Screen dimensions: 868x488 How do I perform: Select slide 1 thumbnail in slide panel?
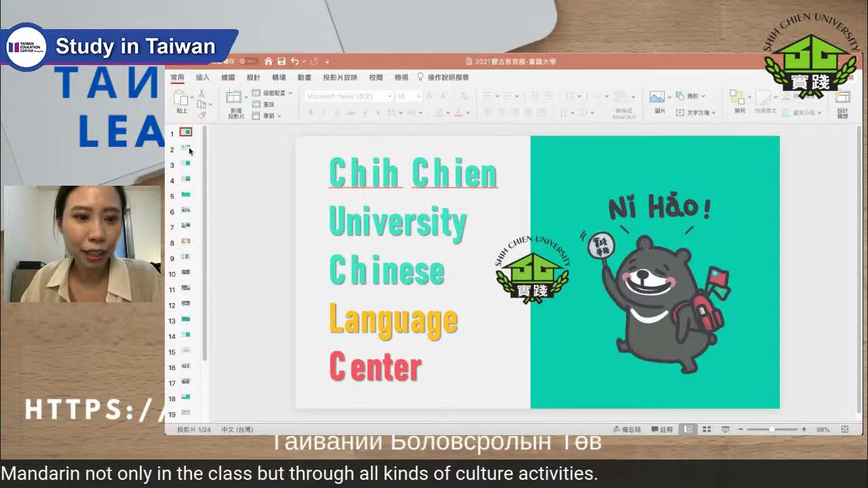[x=185, y=132]
